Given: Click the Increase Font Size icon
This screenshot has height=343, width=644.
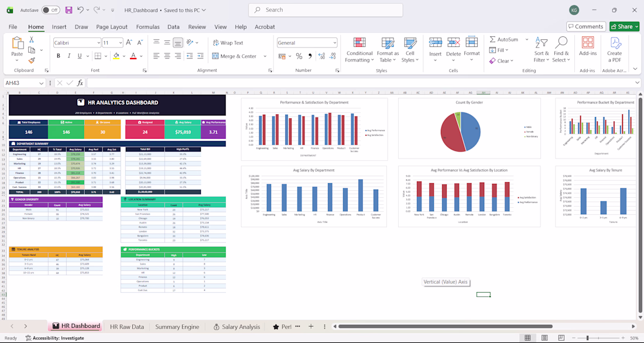Looking at the screenshot, I should 129,43.
